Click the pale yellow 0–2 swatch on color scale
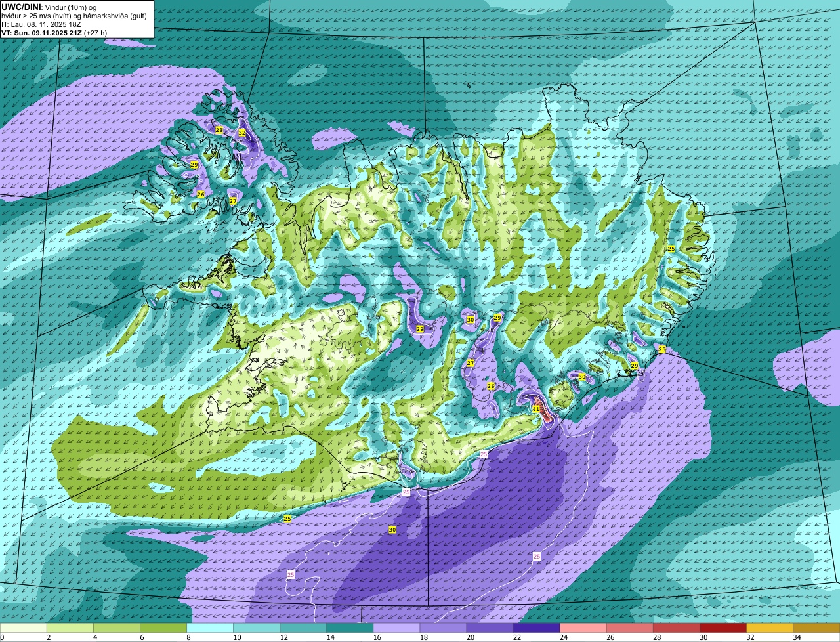The image size is (840, 642). tap(23, 628)
